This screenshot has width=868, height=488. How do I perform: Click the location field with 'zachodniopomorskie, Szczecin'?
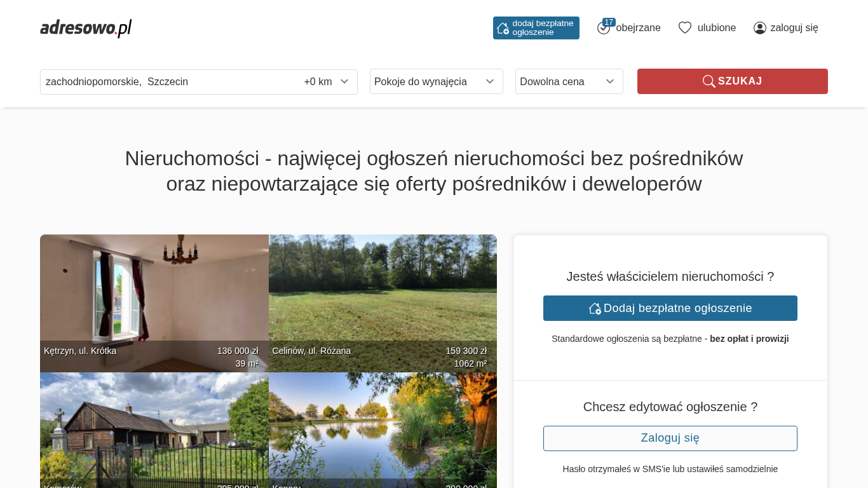coord(165,82)
